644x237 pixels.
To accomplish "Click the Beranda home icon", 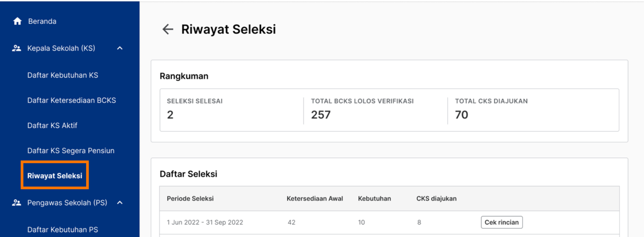I will pos(17,21).
